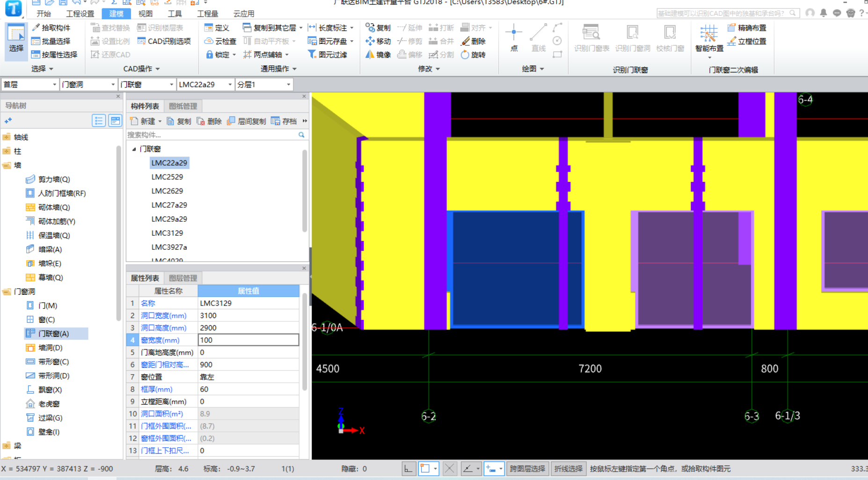Click the 复制 copy tool in ribbon
The image size is (868, 480).
378,28
